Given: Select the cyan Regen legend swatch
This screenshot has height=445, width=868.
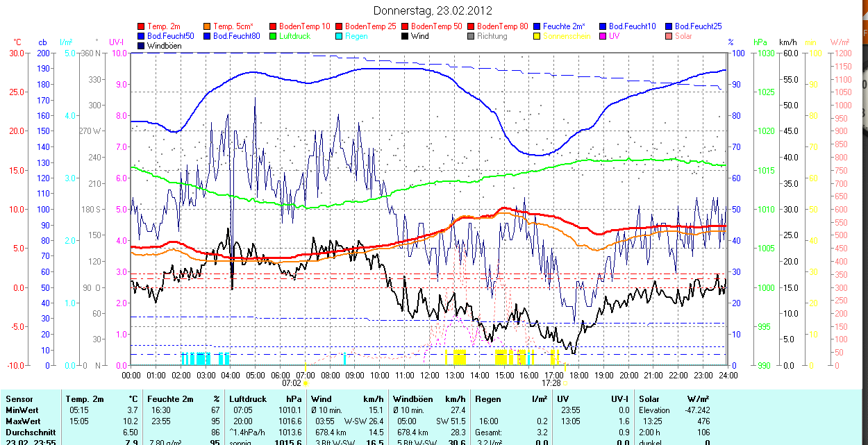Looking at the screenshot, I should (x=340, y=36).
